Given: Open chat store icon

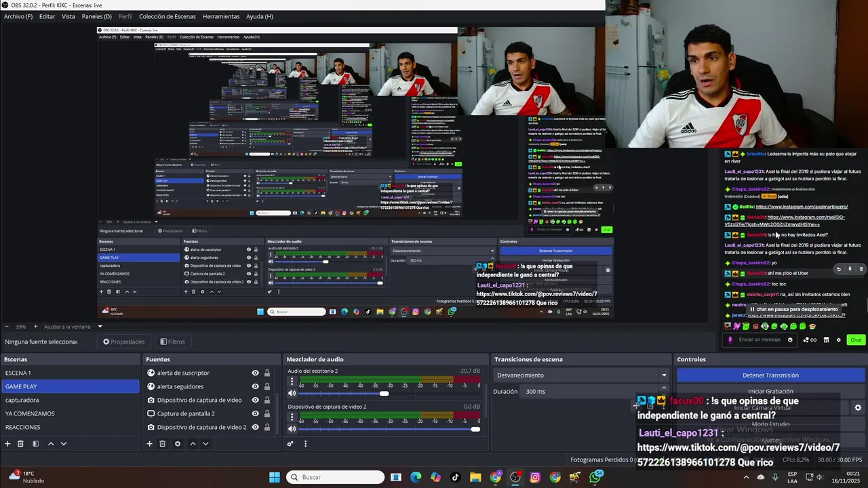Looking at the screenshot, I should (826, 340).
